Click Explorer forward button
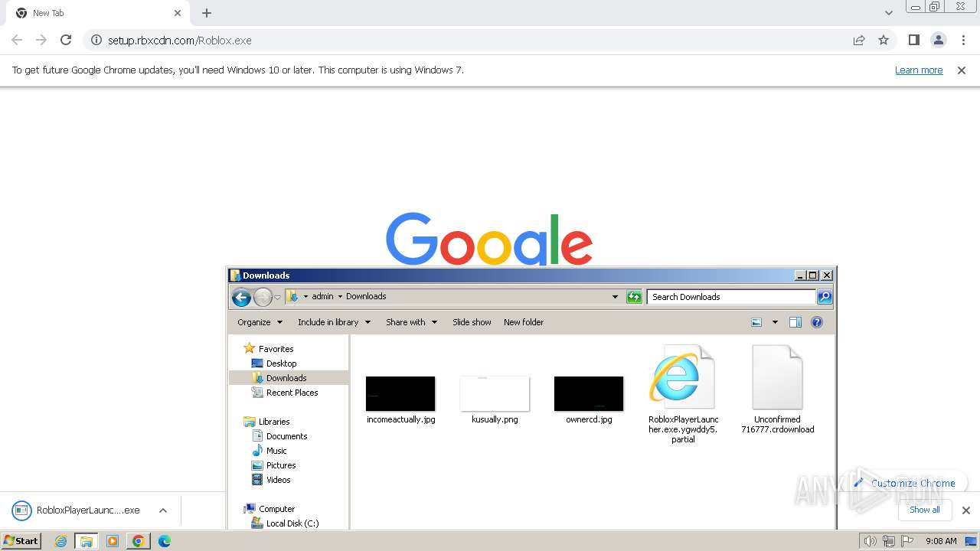Image resolution: width=980 pixels, height=551 pixels. [x=263, y=297]
